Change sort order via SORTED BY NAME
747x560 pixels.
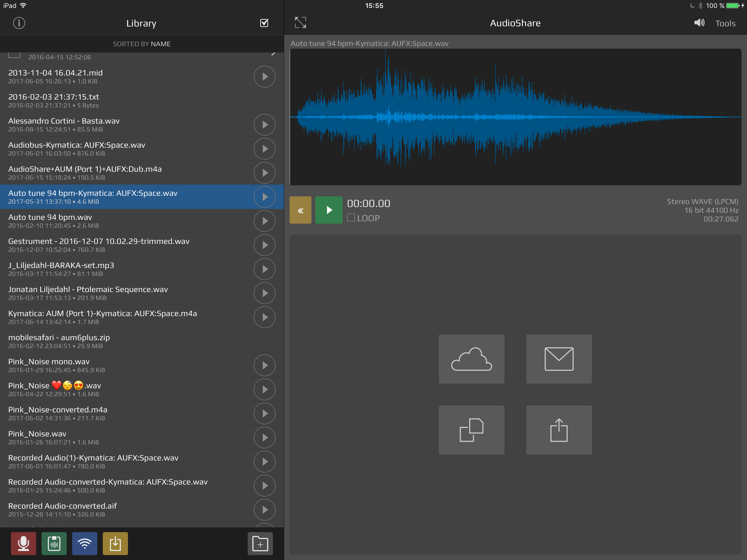[141, 44]
